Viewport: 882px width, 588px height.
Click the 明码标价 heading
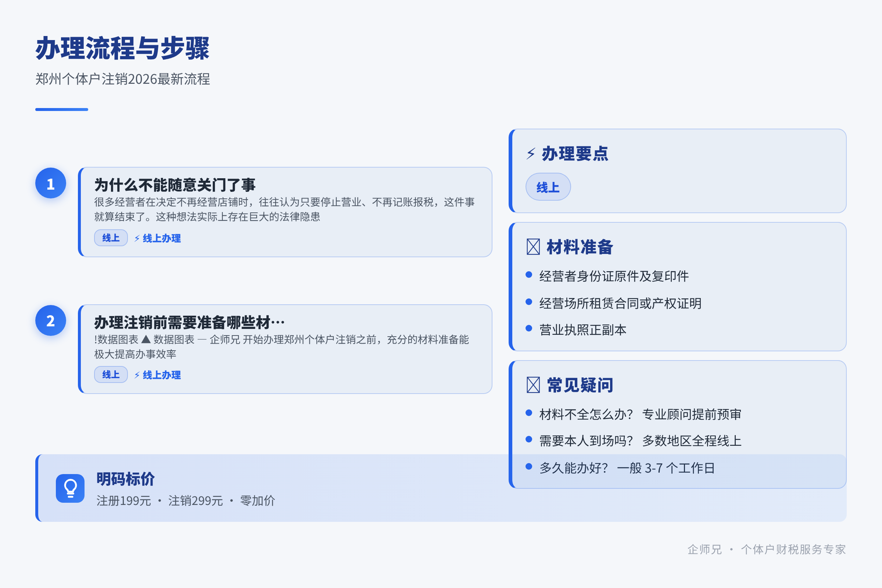[126, 479]
